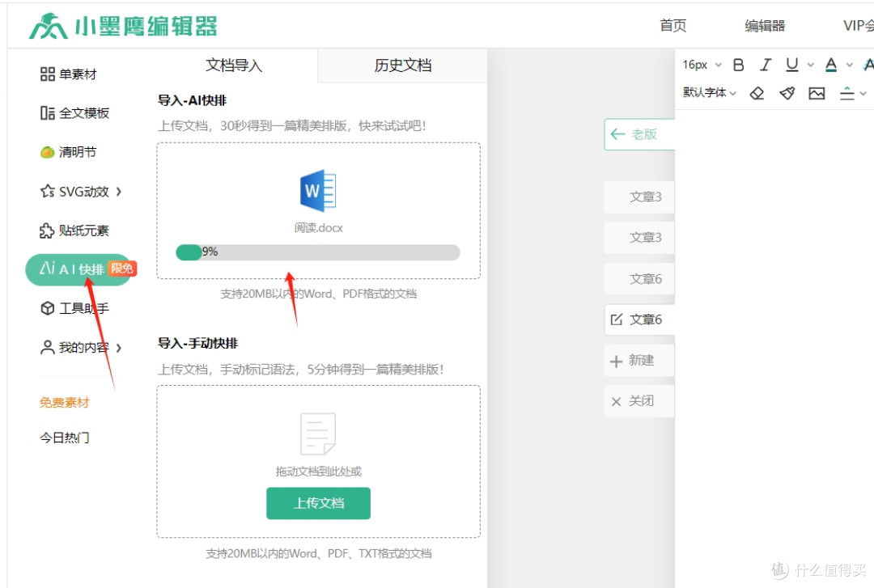This screenshot has width=874, height=588.
Task: Open the 编辑器 menu item
Action: [x=765, y=26]
